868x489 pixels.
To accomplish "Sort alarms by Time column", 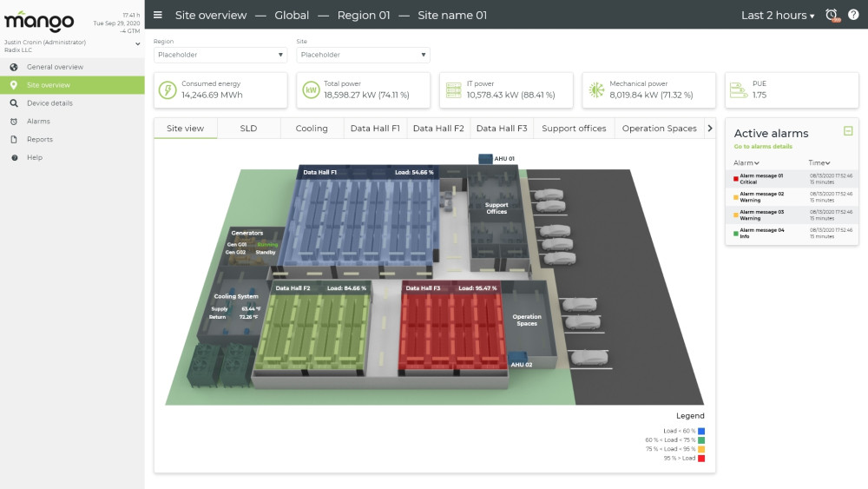I will point(819,163).
